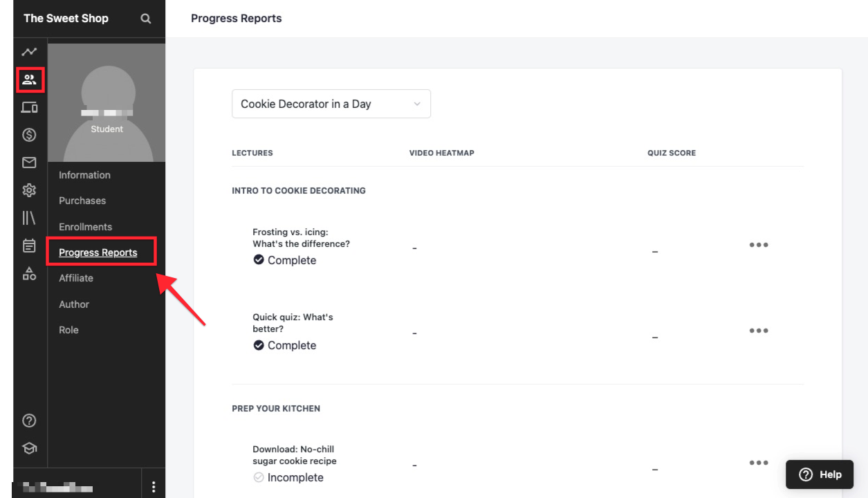This screenshot has height=498, width=868.
Task: Open the Purchases menu item
Action: (82, 201)
